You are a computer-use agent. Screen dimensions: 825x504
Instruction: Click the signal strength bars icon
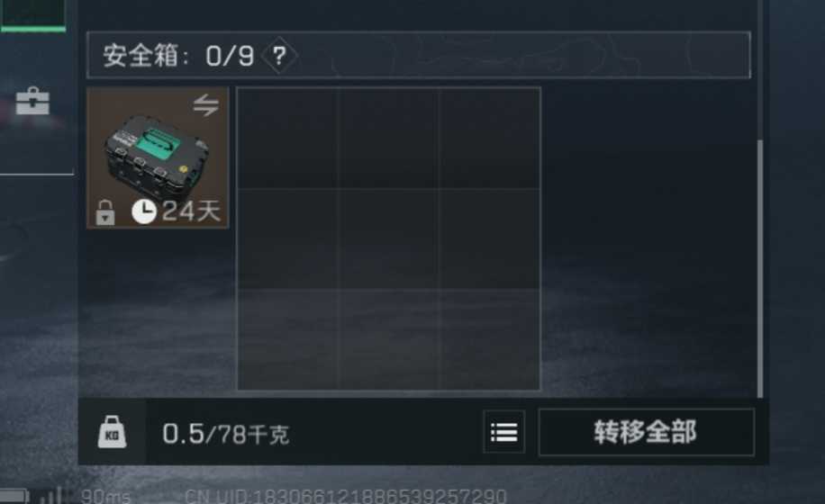(51, 496)
